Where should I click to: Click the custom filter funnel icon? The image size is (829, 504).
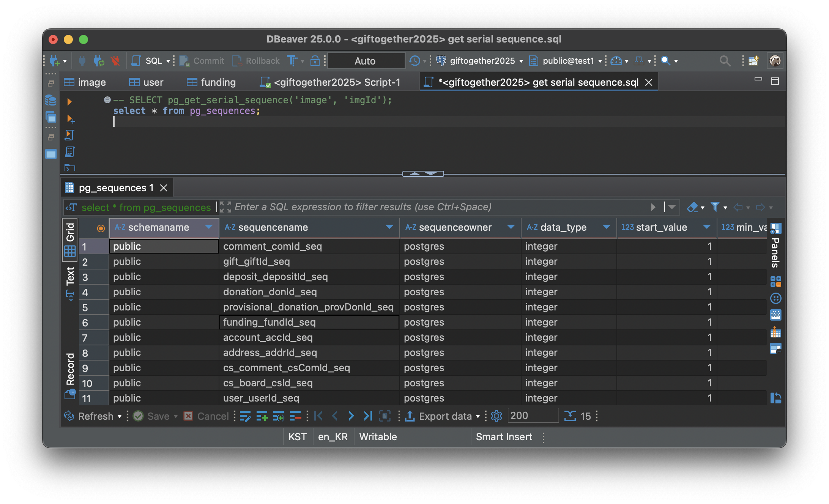pos(715,207)
